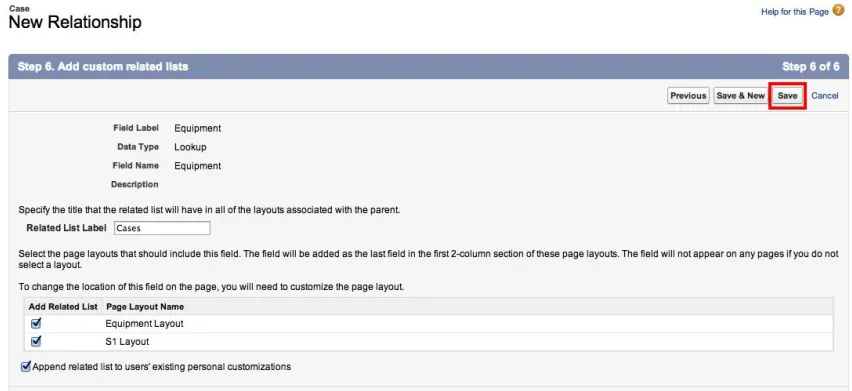This screenshot has width=852, height=391.
Task: Click the Save & New button
Action: click(740, 96)
